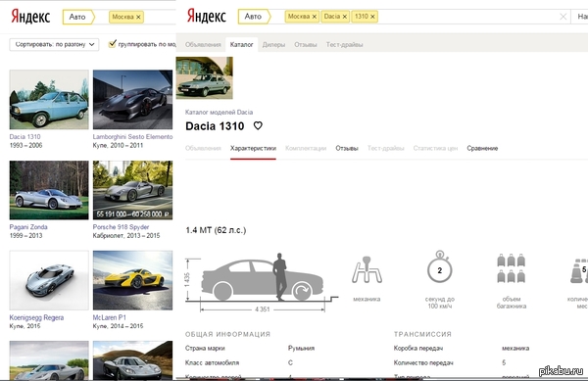Screen dimensions: 588x381
Task: Clear the right search field with X
Action: click(563, 17)
